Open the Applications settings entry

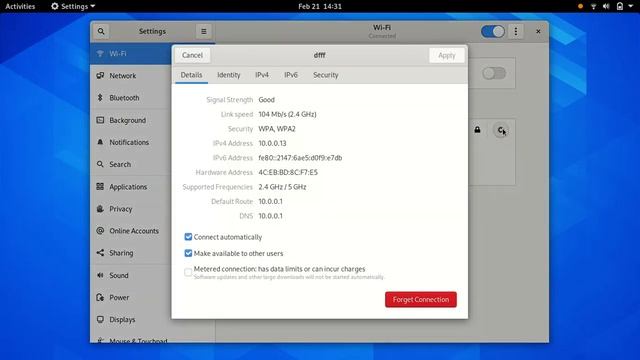[x=132, y=187]
